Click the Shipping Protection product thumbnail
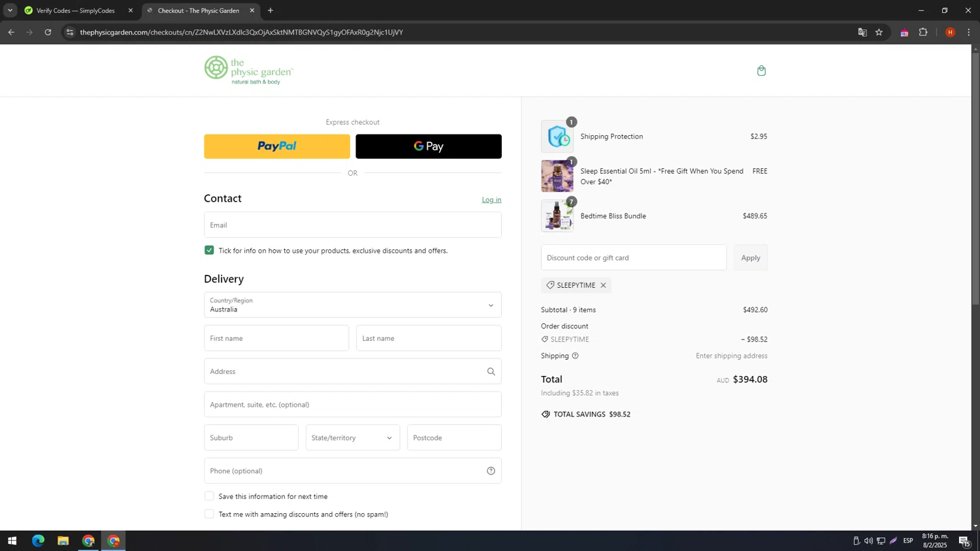 [x=557, y=136]
